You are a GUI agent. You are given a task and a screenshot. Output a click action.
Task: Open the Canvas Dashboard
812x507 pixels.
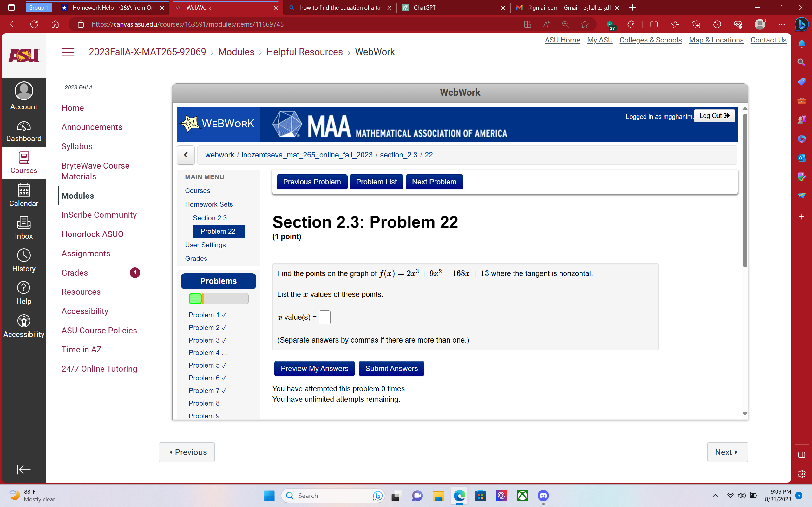(23, 131)
